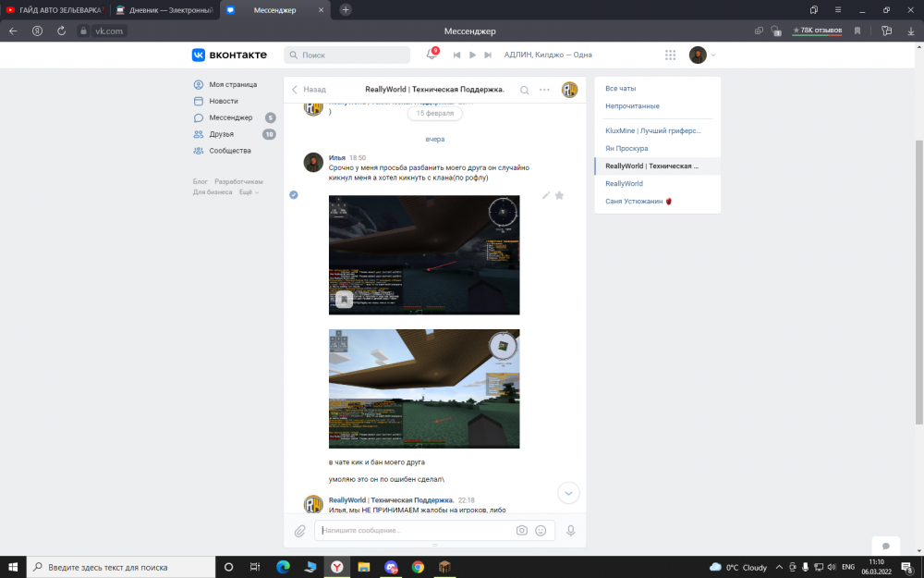Go back with Назад button

tap(309, 90)
